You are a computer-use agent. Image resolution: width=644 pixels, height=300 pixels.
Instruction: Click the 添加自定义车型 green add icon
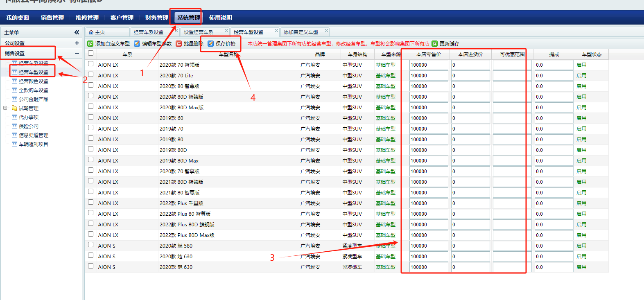(x=90, y=43)
